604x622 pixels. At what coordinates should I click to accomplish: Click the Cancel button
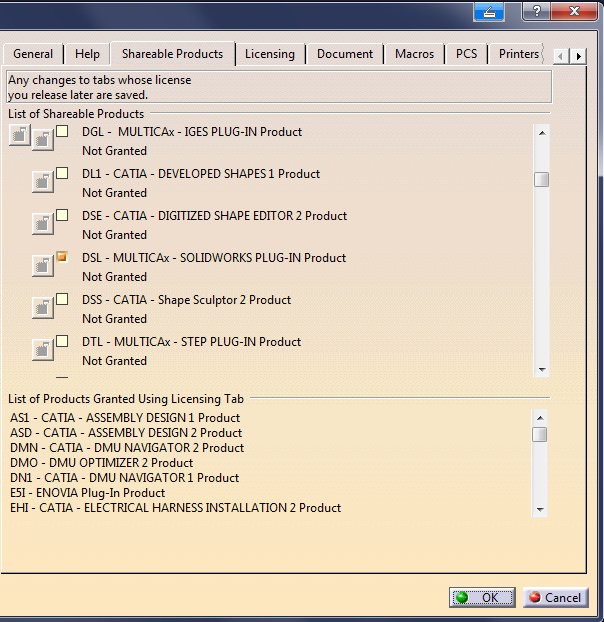(556, 597)
